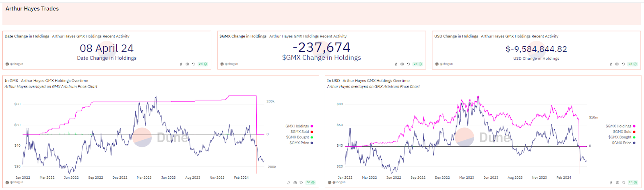Click camera icon on In USD chart card
The height and width of the screenshot is (190, 644).
click(617, 182)
